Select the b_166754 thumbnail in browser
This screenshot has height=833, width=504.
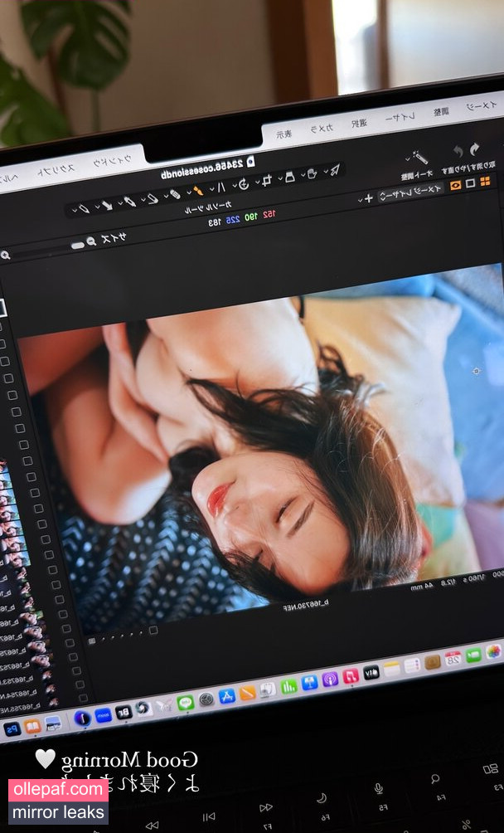point(51,689)
